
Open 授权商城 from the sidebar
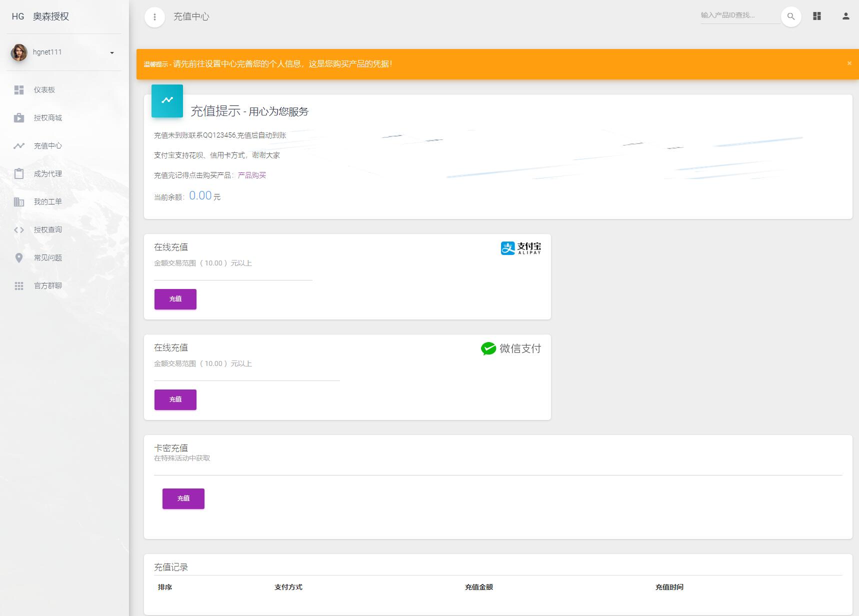[x=48, y=118]
